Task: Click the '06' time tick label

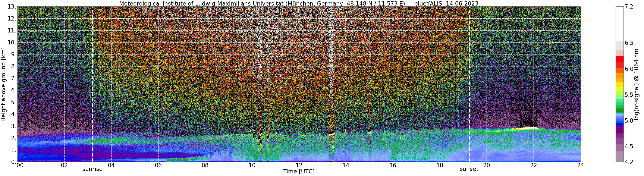Action: pos(158,165)
